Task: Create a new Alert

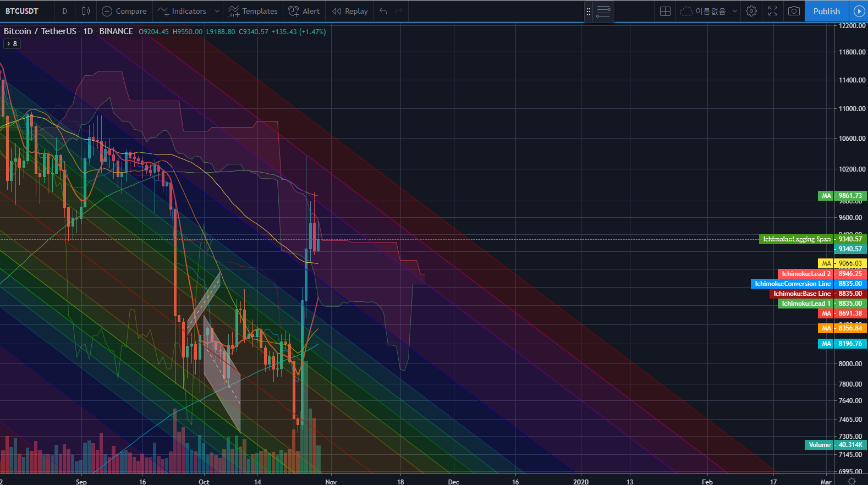Action: click(304, 11)
